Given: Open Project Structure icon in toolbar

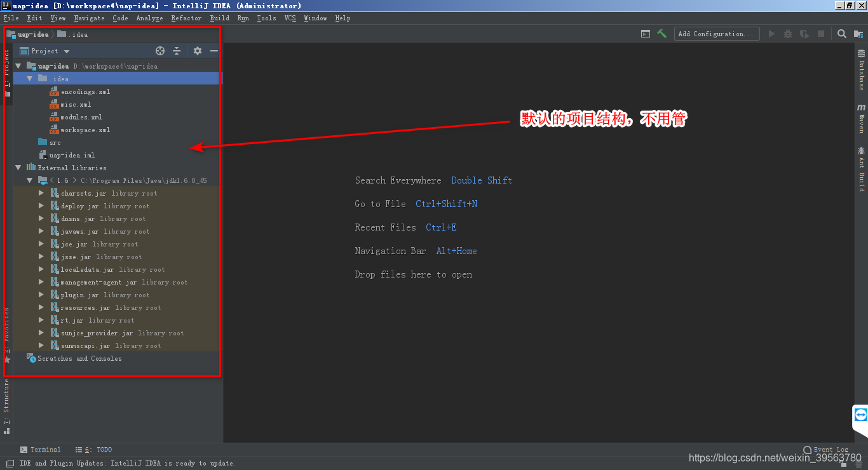Looking at the screenshot, I should (x=858, y=34).
